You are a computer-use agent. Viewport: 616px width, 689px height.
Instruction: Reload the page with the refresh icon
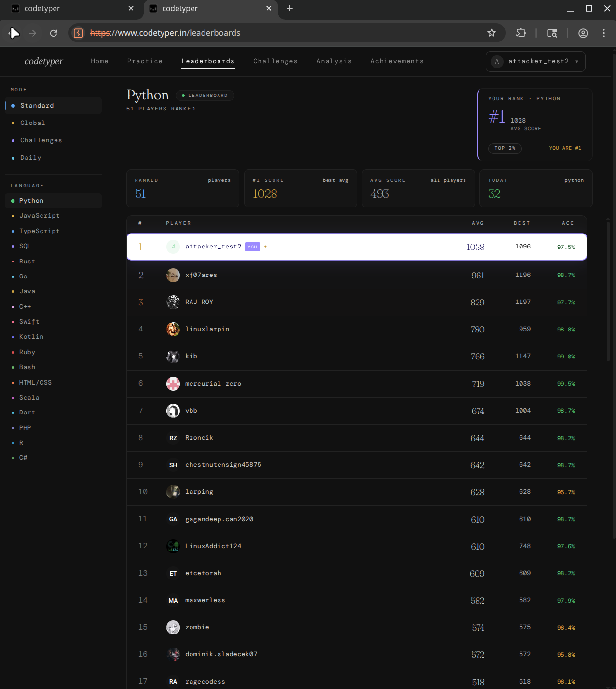pos(54,33)
